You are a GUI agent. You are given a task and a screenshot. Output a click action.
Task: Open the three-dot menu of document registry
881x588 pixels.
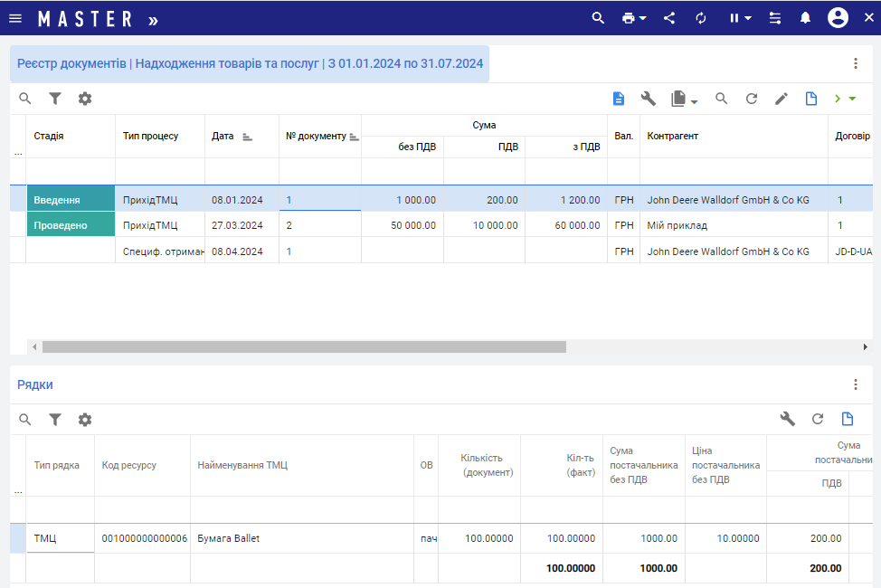tap(856, 63)
